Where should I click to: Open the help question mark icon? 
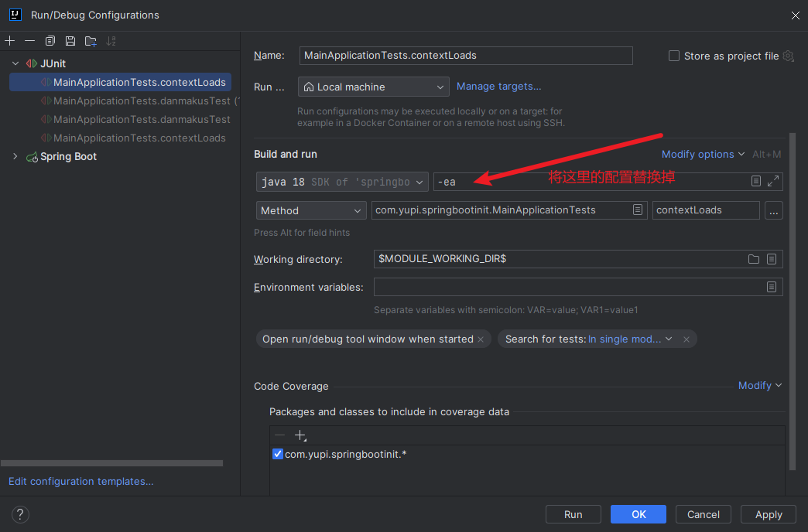(20, 514)
